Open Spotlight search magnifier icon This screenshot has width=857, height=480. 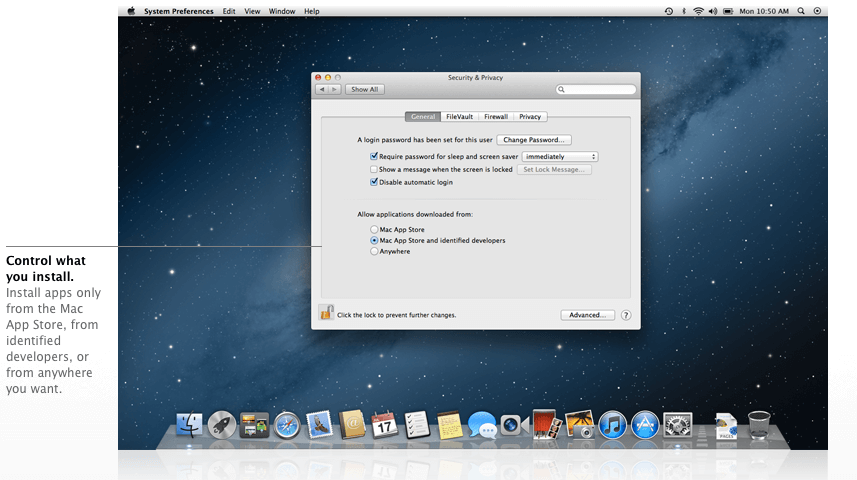click(801, 11)
